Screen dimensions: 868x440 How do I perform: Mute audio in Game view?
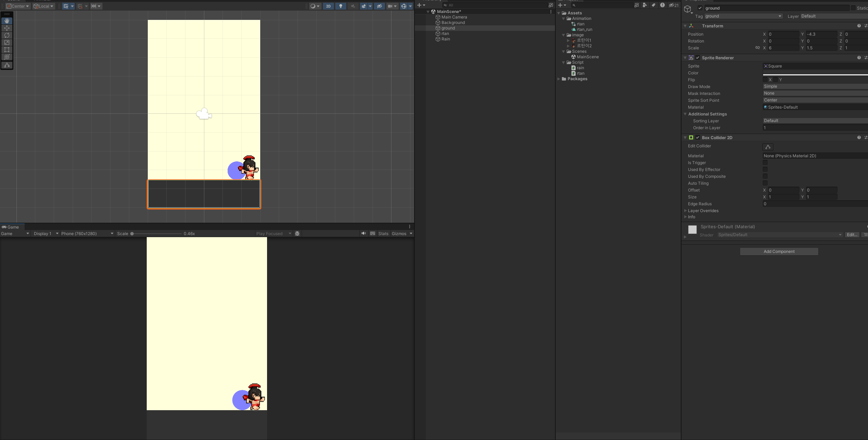point(364,234)
